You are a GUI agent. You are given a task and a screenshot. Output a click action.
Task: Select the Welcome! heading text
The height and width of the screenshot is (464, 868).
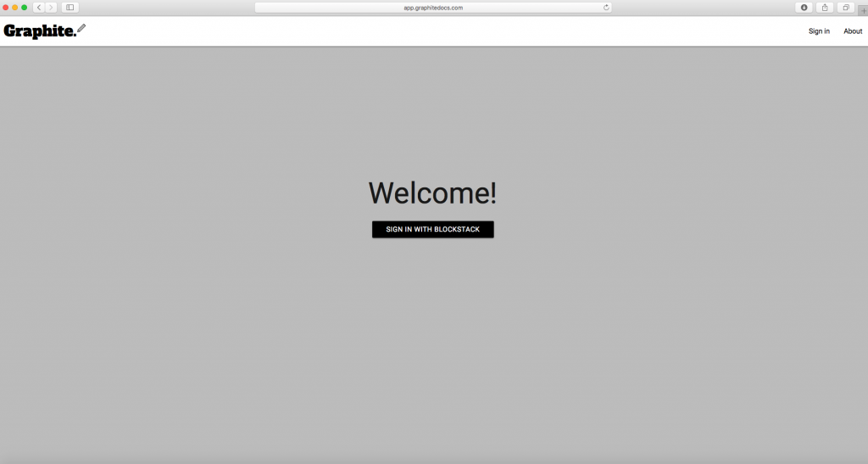pyautogui.click(x=432, y=193)
